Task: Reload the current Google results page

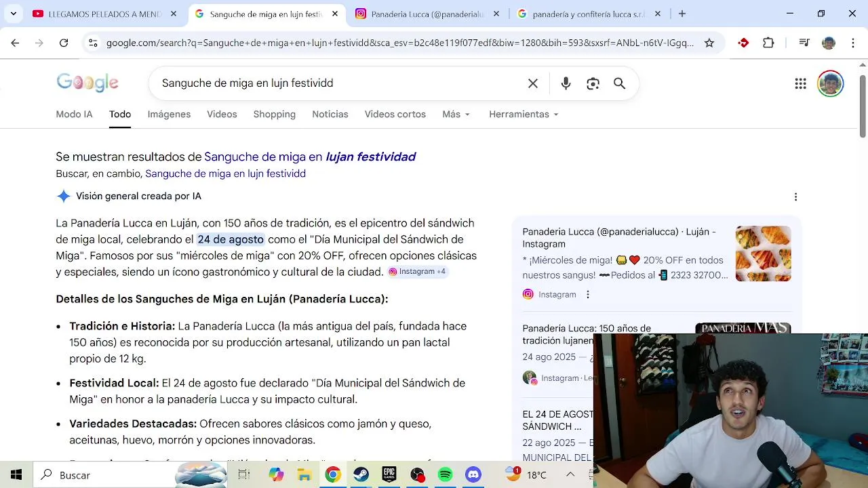Action: pos(64,43)
